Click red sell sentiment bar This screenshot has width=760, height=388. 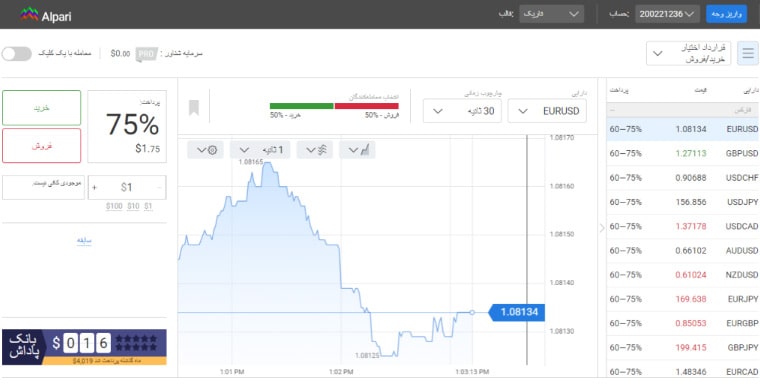(366, 106)
